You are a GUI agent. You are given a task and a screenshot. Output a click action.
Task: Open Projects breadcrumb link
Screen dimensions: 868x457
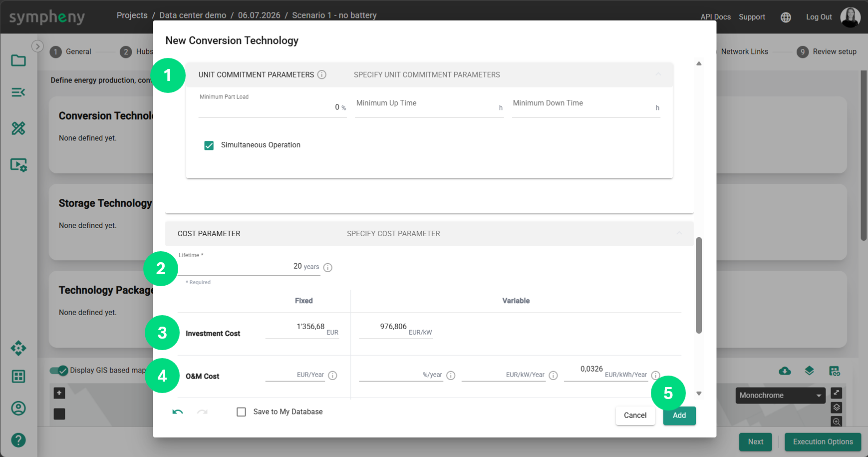click(x=132, y=15)
